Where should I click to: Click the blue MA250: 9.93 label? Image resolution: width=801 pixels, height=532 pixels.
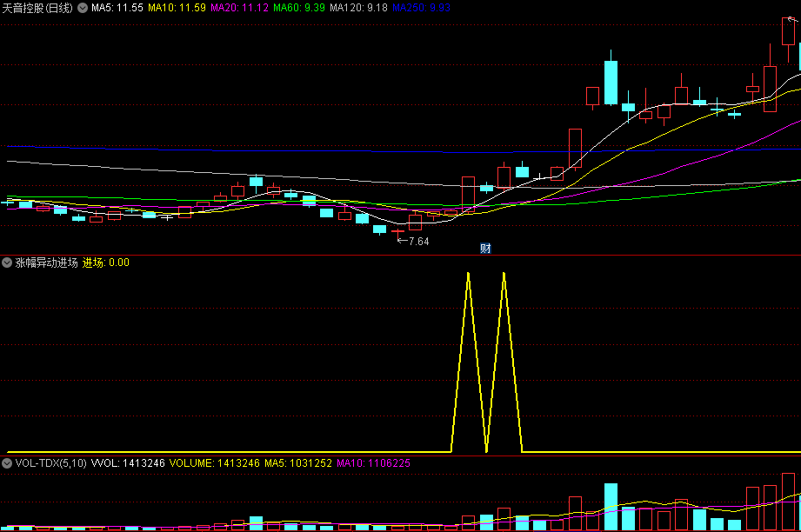(x=422, y=8)
